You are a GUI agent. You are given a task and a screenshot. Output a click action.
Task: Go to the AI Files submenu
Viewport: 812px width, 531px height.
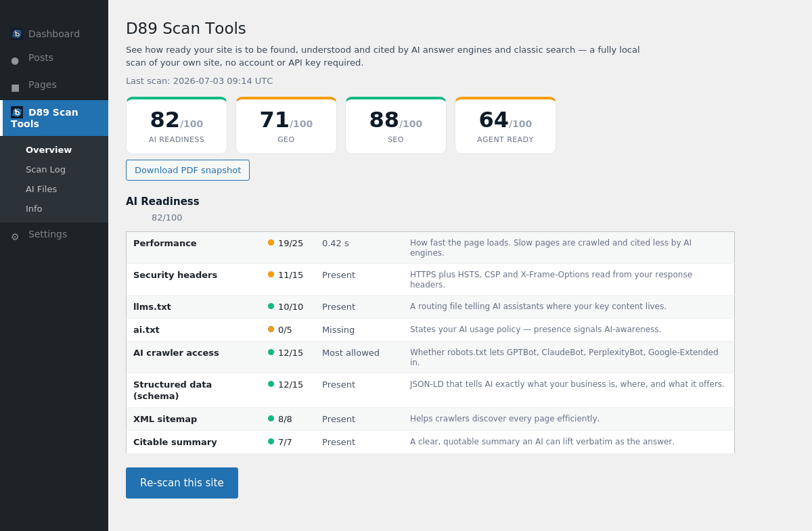41,189
